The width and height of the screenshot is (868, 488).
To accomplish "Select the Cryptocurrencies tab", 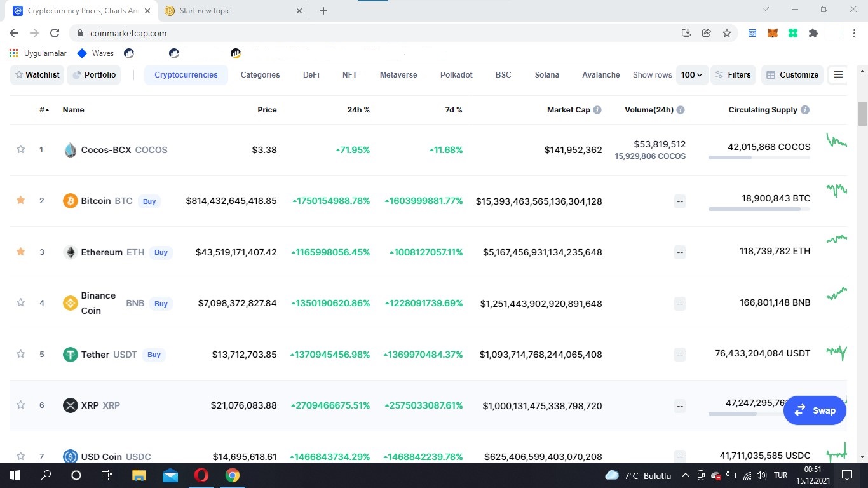I will coord(186,75).
